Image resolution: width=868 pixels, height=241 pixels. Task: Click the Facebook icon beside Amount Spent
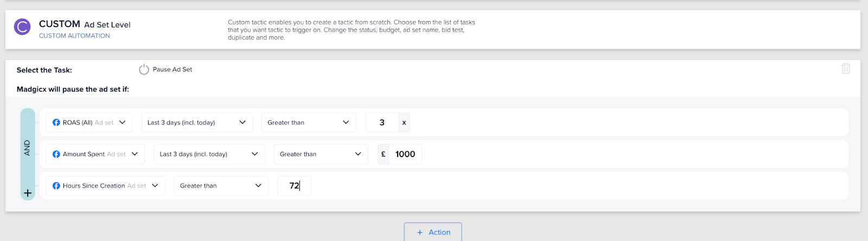tap(56, 154)
